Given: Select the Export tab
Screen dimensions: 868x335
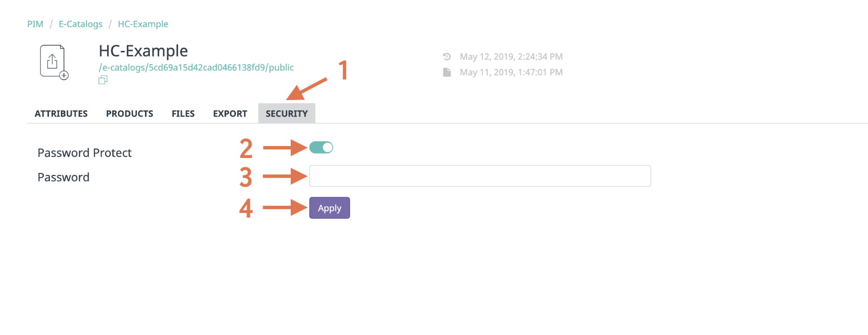Looking at the screenshot, I should (230, 114).
